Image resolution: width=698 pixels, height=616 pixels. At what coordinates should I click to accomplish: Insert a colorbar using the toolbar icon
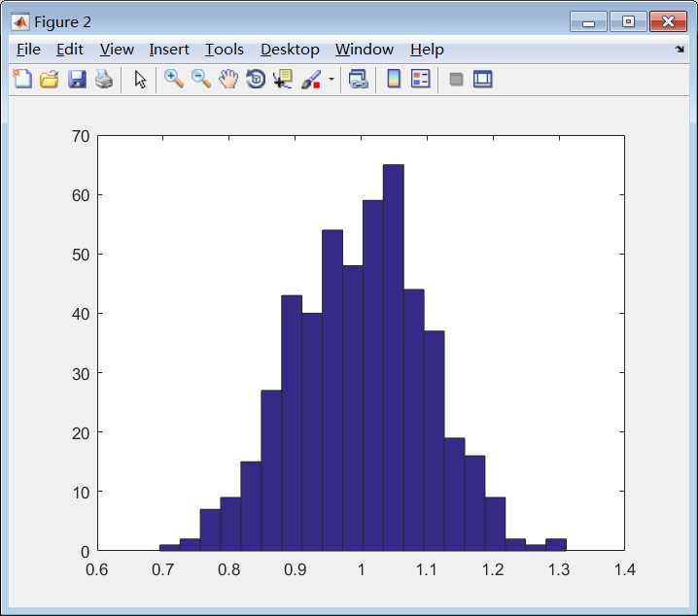point(394,79)
